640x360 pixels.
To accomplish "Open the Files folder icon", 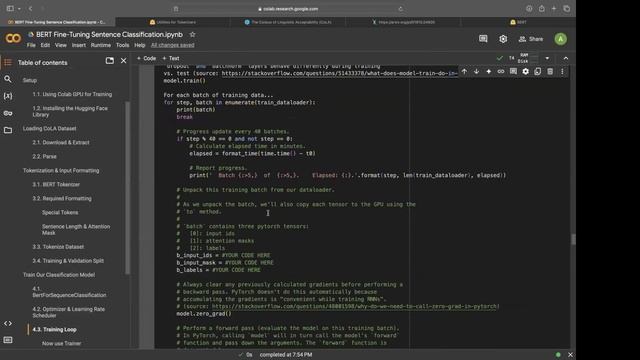I will [x=8, y=130].
